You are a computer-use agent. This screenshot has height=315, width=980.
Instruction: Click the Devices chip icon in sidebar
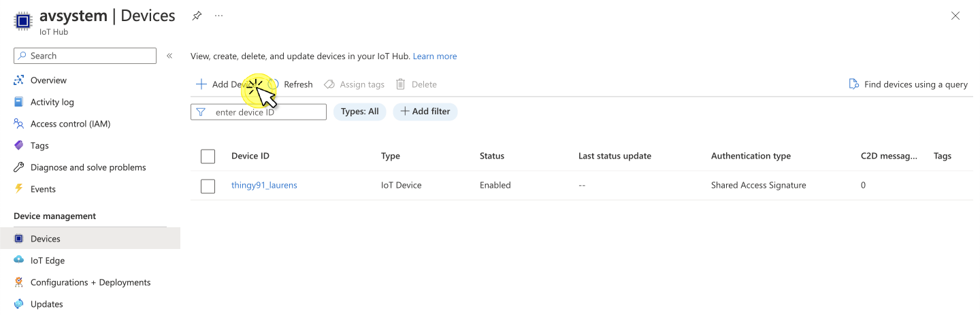pyautogui.click(x=19, y=239)
